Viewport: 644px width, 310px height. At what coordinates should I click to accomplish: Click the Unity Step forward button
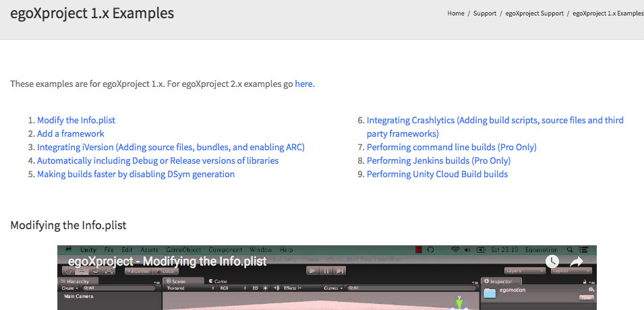(x=340, y=271)
